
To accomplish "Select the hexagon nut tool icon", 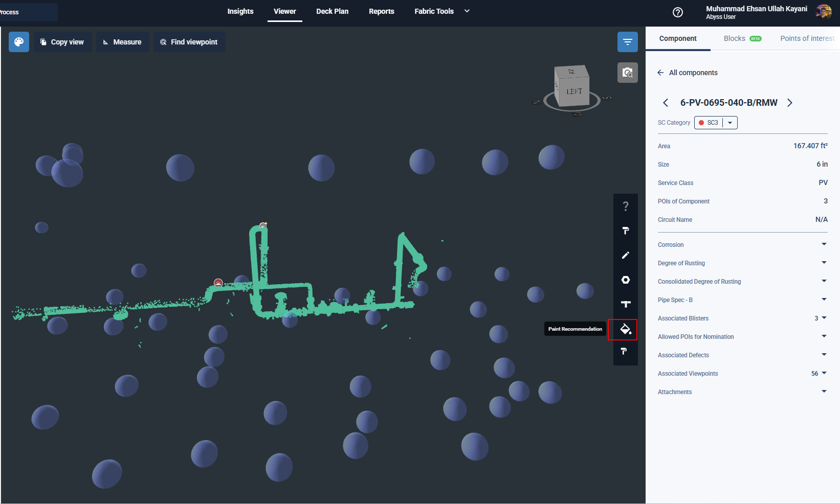I will [x=625, y=280].
